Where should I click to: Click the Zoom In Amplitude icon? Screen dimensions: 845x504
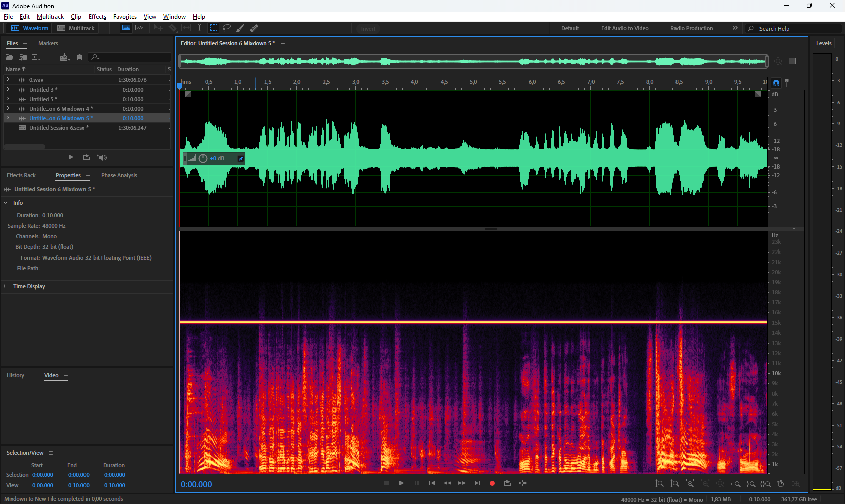660,484
